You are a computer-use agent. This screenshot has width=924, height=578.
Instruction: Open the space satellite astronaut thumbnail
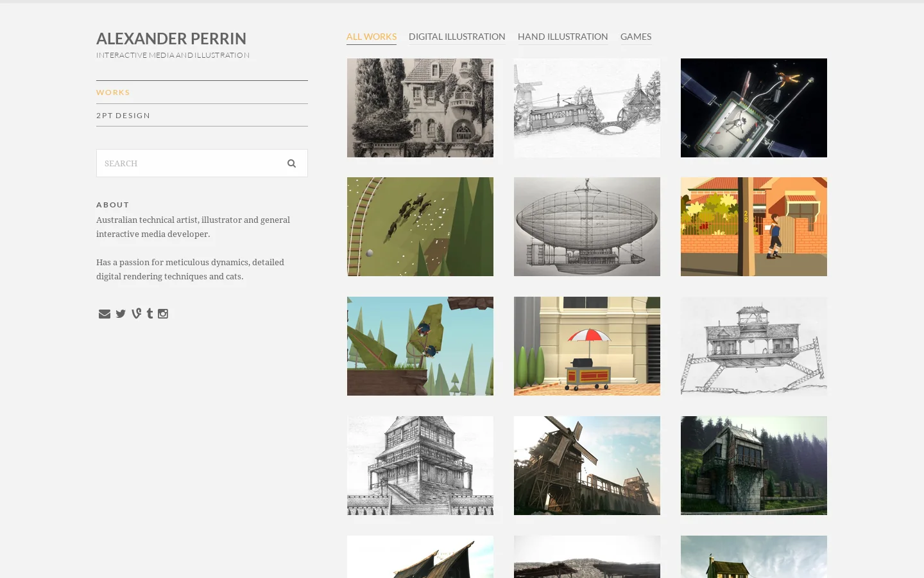point(754,108)
